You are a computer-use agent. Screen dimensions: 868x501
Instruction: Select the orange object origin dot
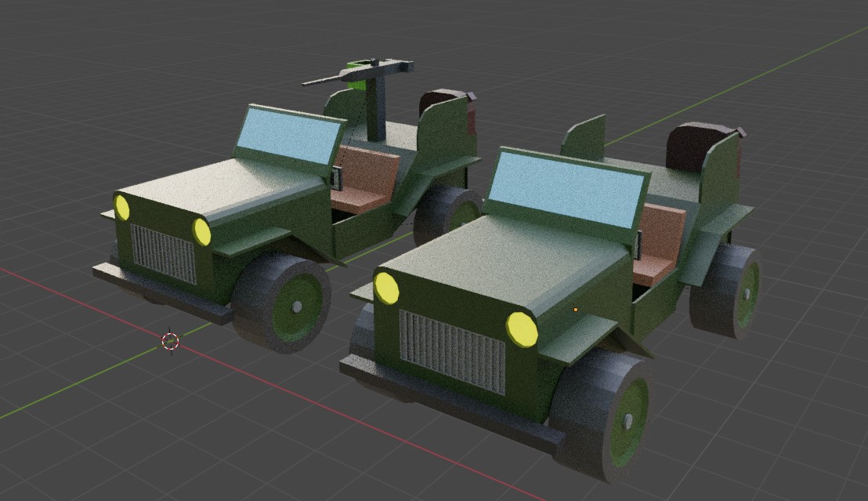577,309
